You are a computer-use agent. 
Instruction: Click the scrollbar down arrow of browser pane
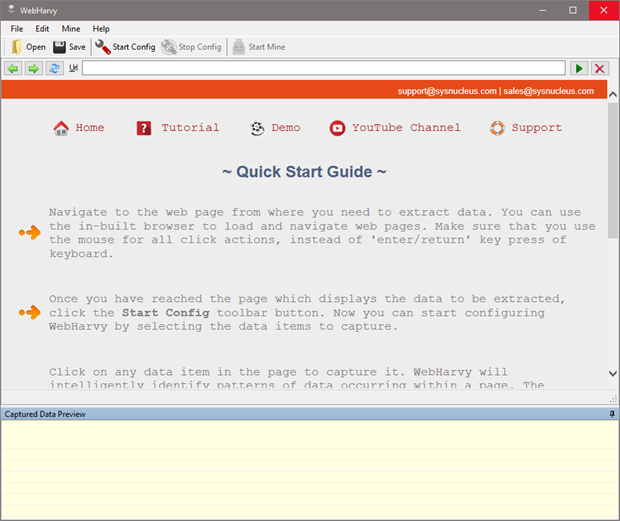(613, 373)
